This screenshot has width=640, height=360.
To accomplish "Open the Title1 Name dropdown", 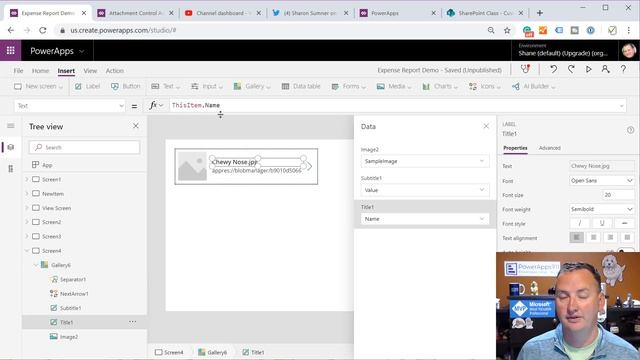I will click(424, 219).
